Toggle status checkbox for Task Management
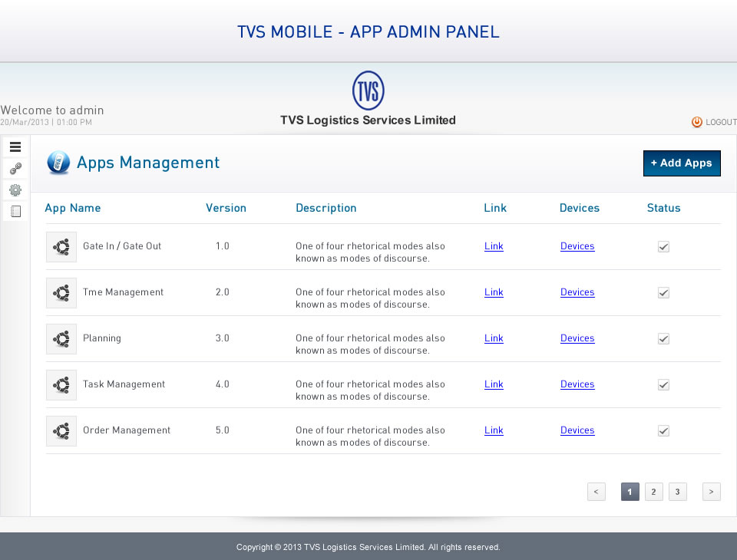This screenshot has width=737, height=560. (663, 385)
